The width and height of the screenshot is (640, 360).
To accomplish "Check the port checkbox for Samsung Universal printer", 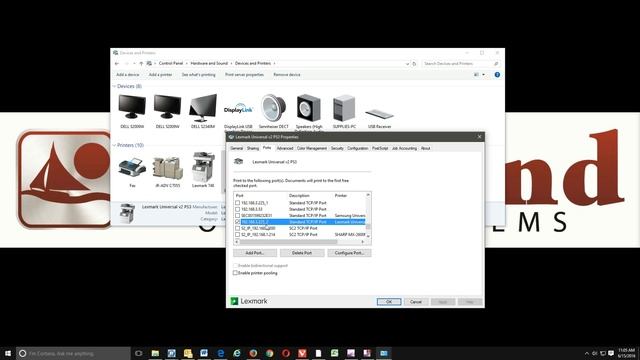I will (238, 216).
